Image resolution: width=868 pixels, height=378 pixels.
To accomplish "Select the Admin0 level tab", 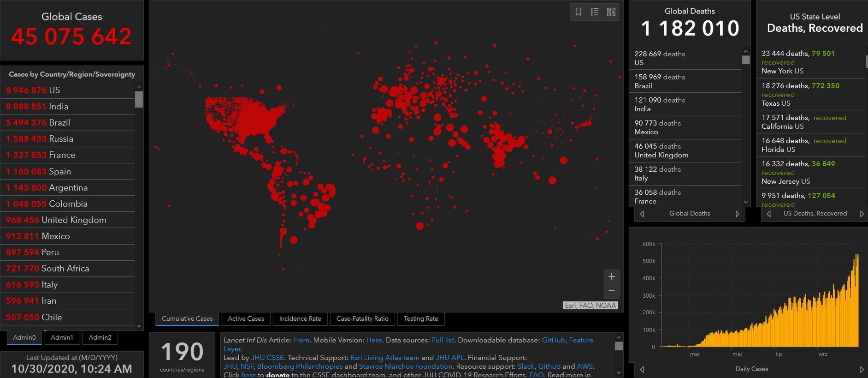I will coord(24,337).
